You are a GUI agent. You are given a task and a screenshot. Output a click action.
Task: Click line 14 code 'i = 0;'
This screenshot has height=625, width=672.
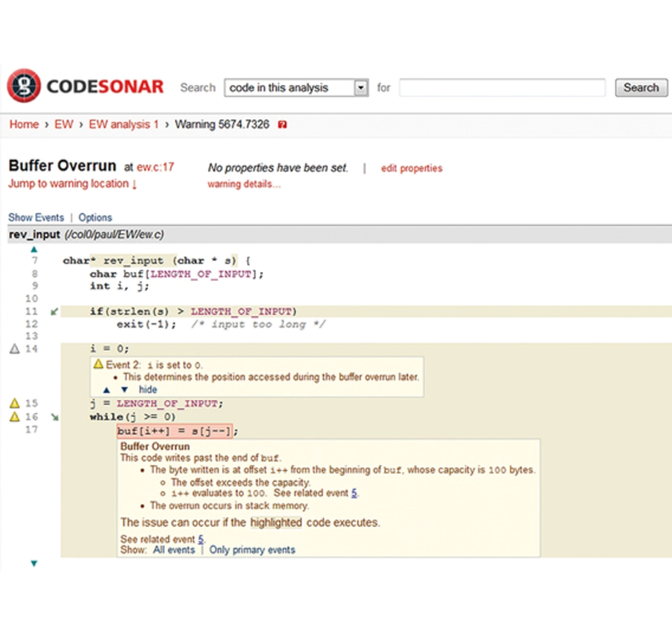tap(109, 349)
